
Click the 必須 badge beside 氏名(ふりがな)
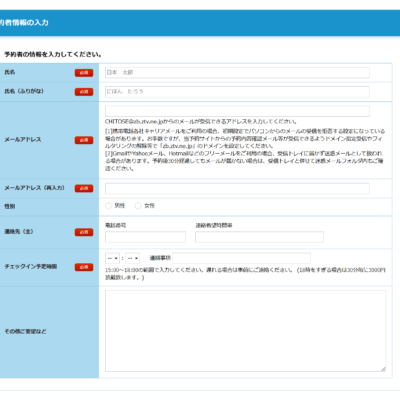click(84, 92)
